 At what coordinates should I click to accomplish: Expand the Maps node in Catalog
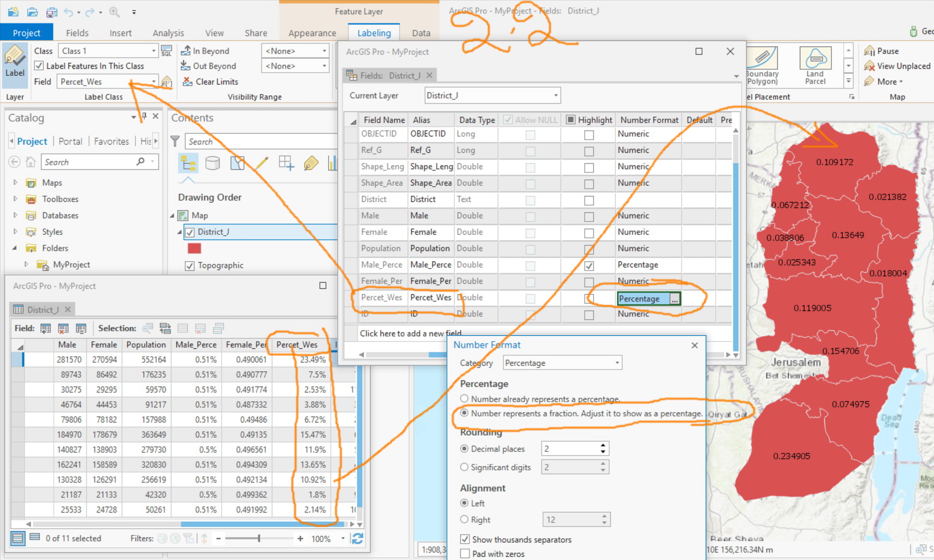click(x=15, y=182)
